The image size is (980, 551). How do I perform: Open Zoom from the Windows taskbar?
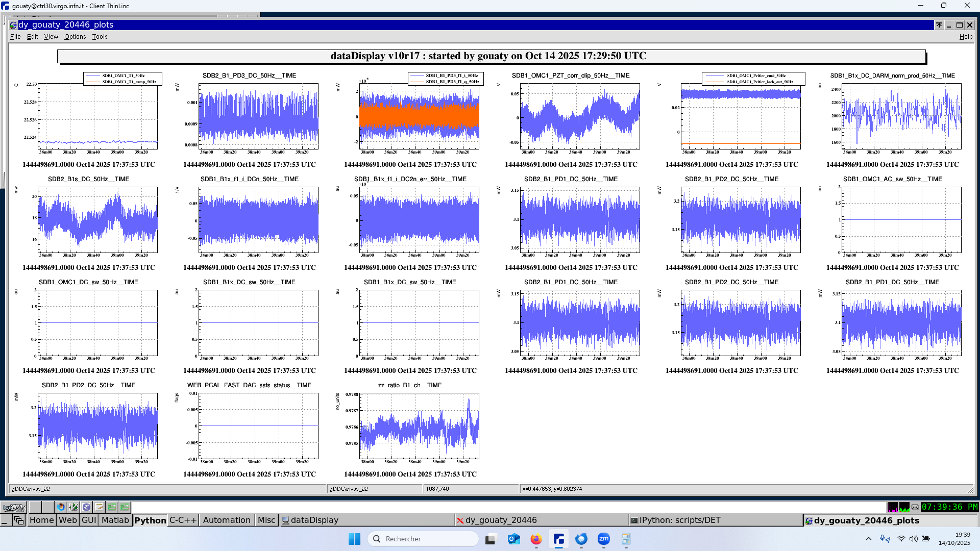point(603,539)
